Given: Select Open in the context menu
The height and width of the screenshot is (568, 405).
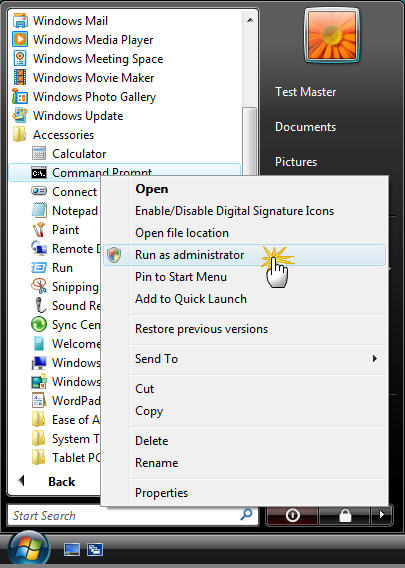Looking at the screenshot, I should (151, 189).
